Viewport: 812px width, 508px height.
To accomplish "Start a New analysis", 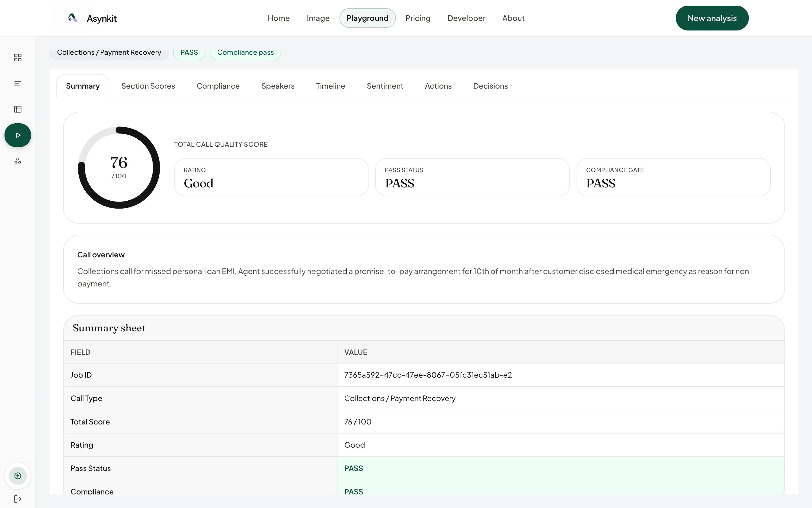I will point(712,18).
